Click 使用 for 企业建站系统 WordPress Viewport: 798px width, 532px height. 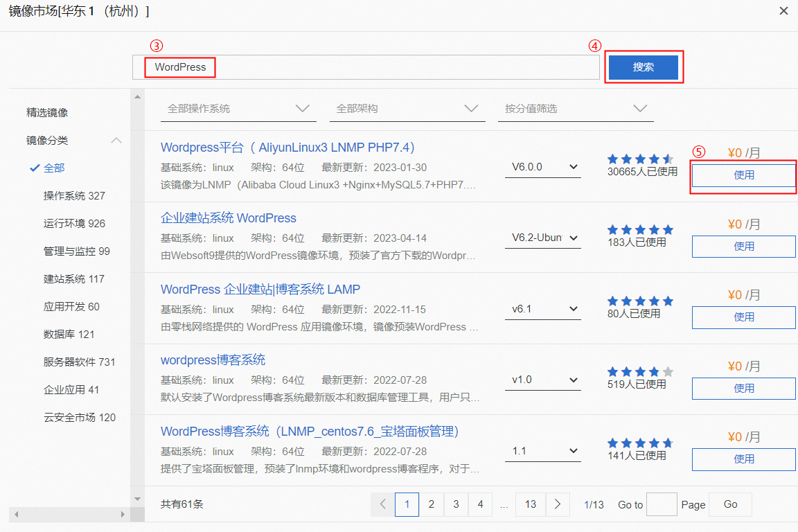pos(743,247)
